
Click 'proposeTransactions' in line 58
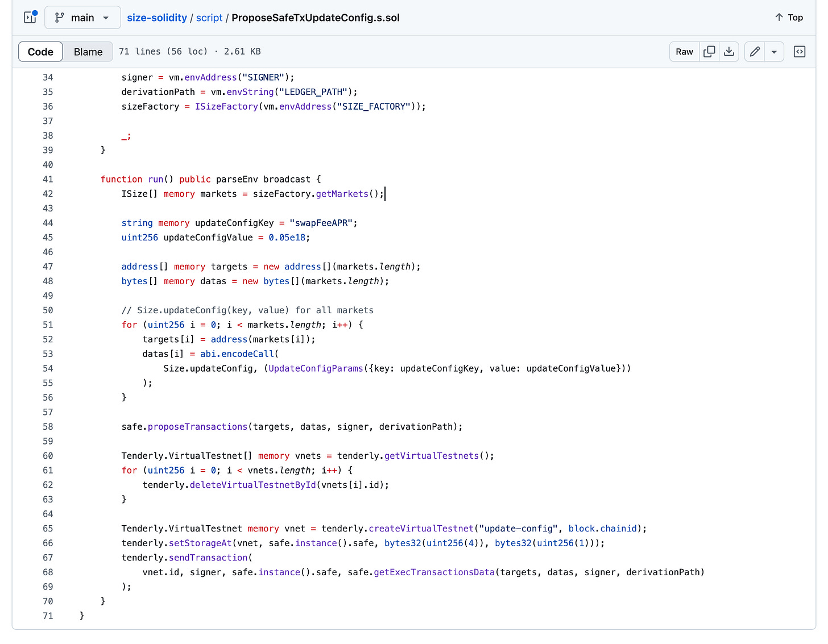(x=198, y=426)
